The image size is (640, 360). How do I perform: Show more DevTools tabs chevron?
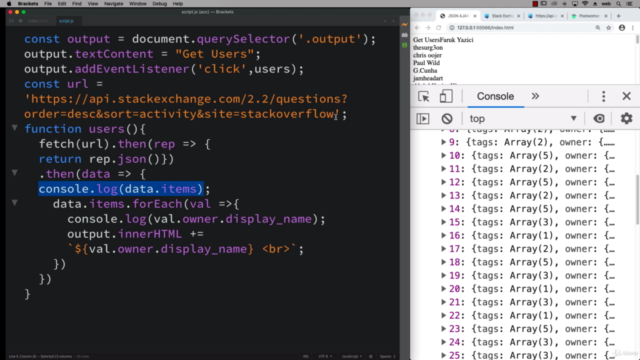click(x=535, y=96)
